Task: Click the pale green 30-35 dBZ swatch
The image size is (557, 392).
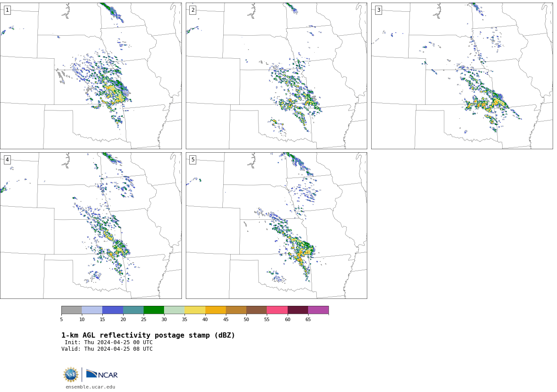Action: 174,310
